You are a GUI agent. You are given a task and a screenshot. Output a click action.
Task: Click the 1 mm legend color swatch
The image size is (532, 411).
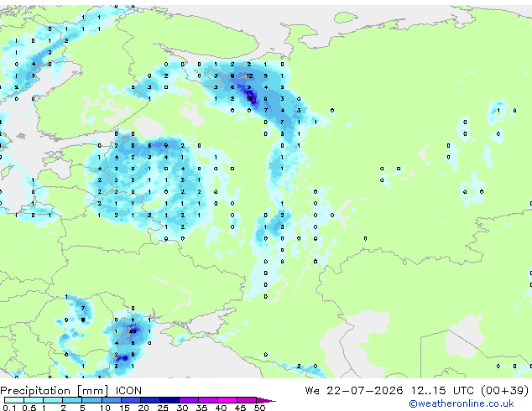click(53, 400)
